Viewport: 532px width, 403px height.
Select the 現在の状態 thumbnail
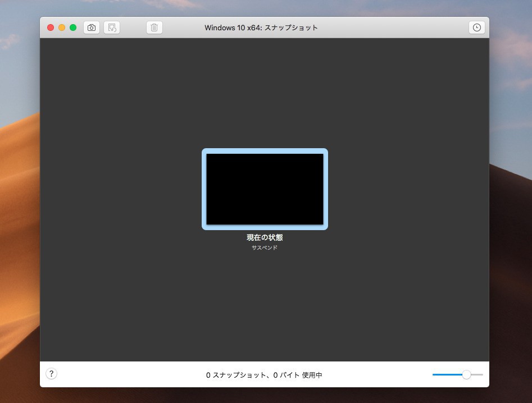pos(265,189)
